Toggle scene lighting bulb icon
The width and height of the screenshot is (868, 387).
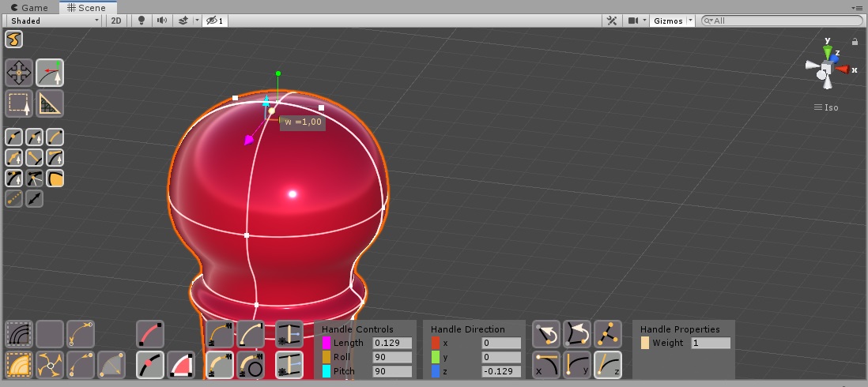pyautogui.click(x=142, y=21)
